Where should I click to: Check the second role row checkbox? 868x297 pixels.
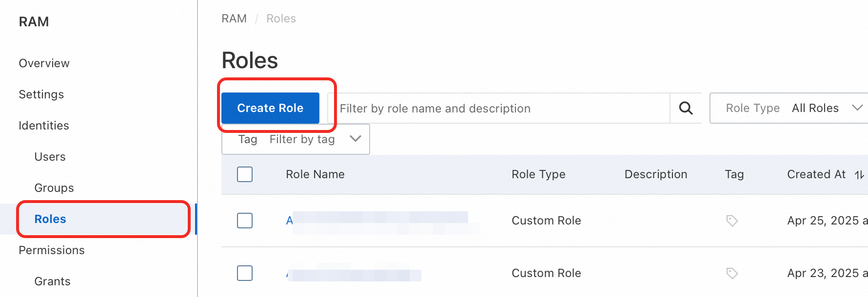(245, 273)
